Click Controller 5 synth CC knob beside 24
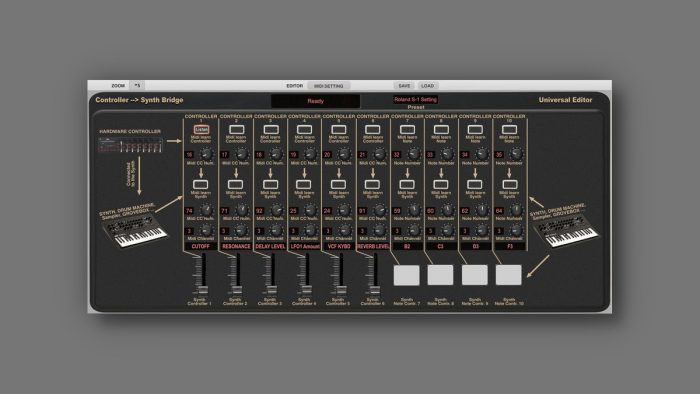The height and width of the screenshot is (394, 700). coord(345,210)
